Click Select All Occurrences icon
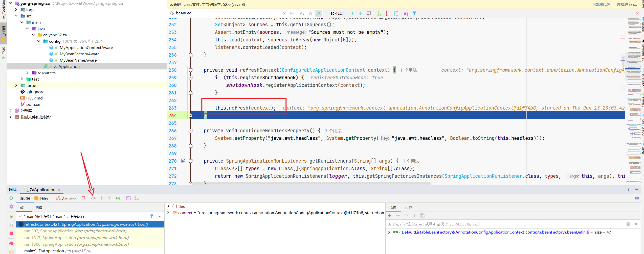 click(x=396, y=13)
